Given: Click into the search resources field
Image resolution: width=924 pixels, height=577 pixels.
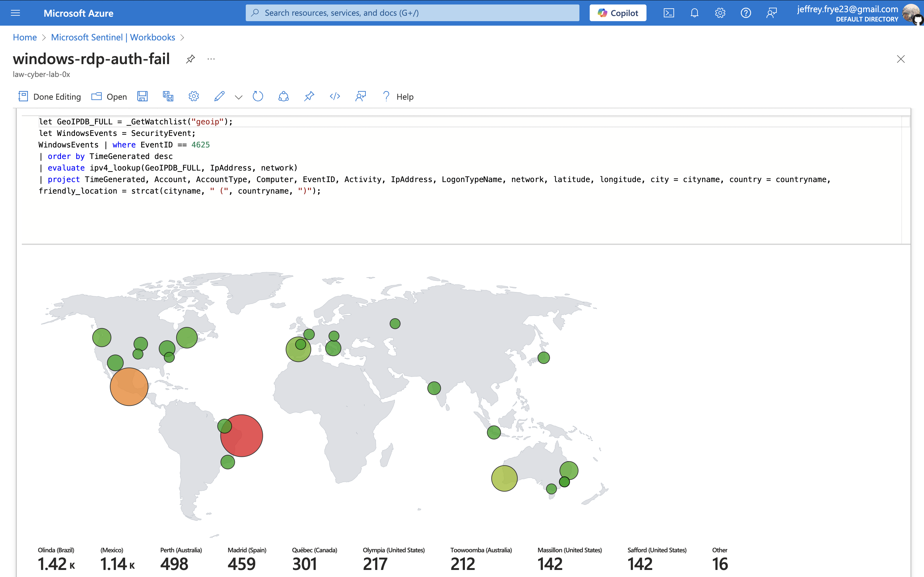Looking at the screenshot, I should click(x=412, y=13).
